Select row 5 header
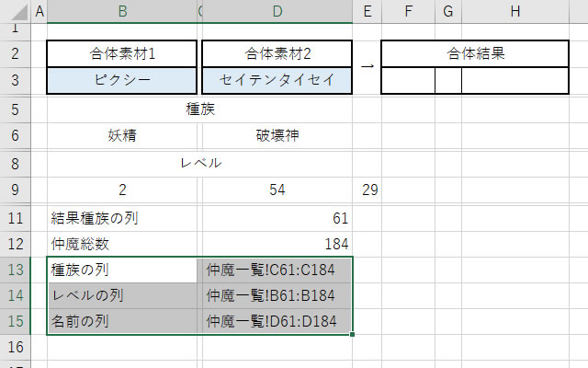 point(15,109)
